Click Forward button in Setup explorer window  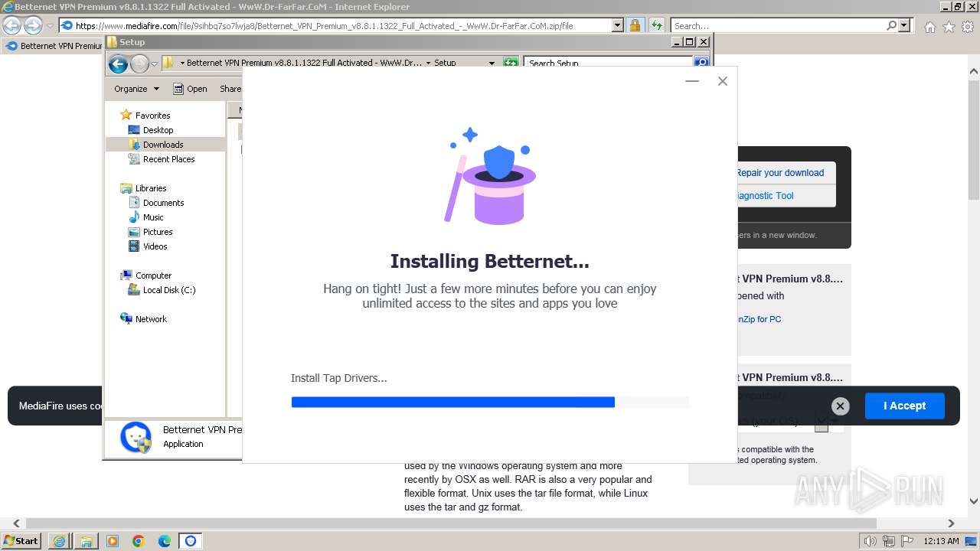[139, 64]
